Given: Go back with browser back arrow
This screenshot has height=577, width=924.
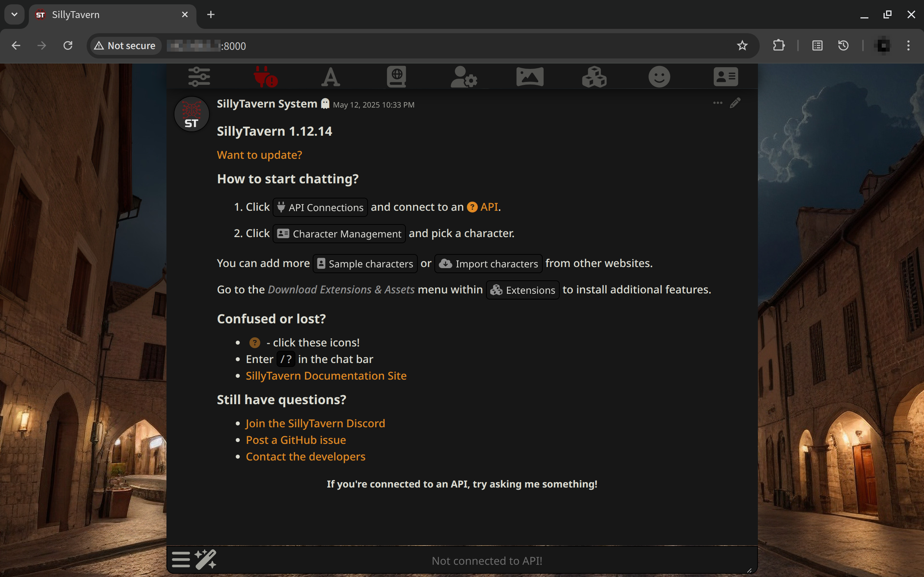Looking at the screenshot, I should point(16,46).
